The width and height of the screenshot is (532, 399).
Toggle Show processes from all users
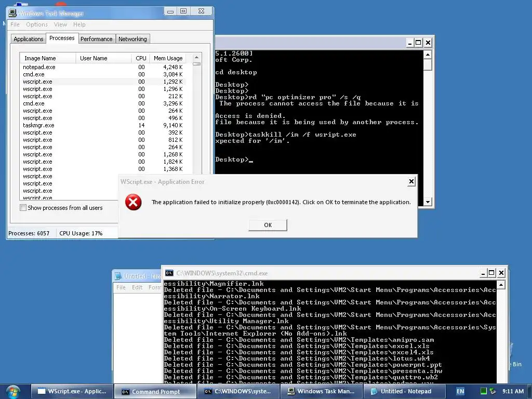pos(23,208)
